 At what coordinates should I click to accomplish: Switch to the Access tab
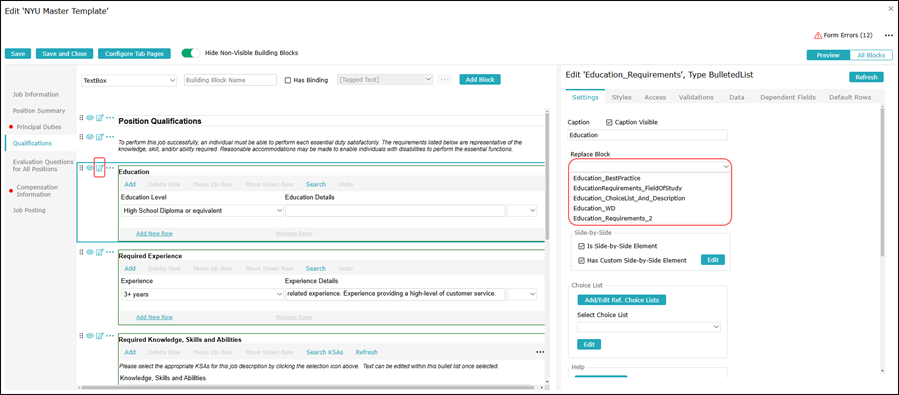pyautogui.click(x=655, y=97)
